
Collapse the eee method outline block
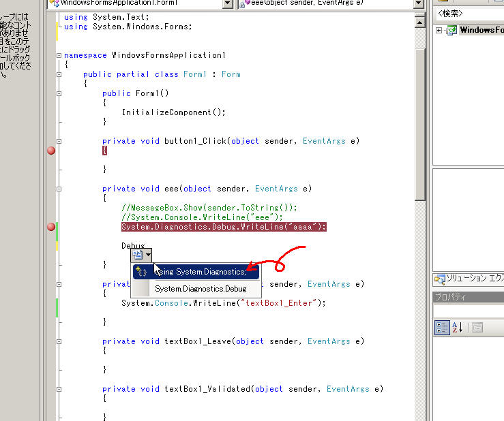[x=59, y=189]
